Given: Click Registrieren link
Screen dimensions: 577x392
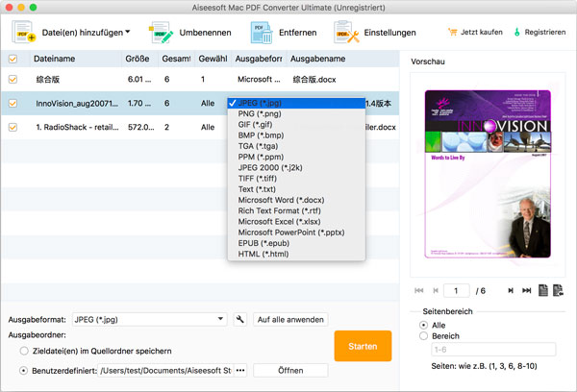Looking at the screenshot, I should (x=545, y=32).
